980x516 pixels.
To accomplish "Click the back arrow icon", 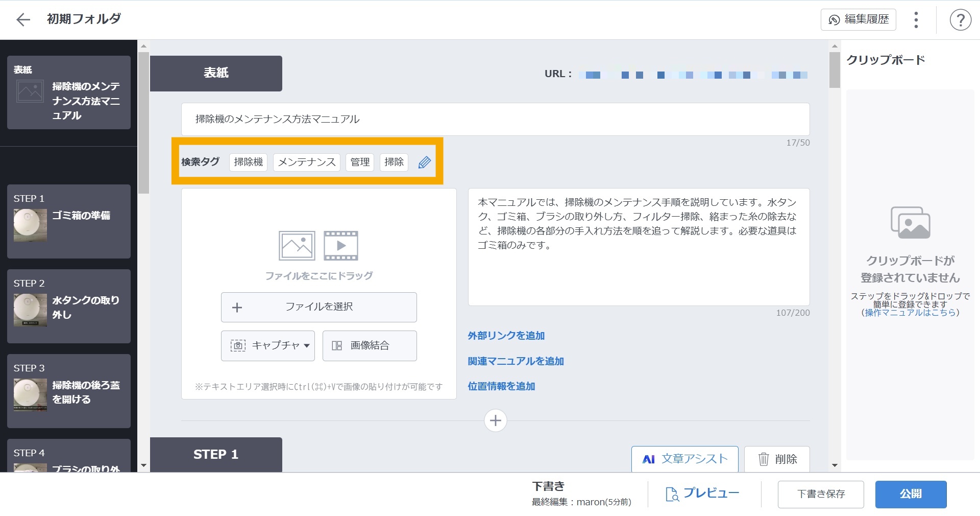I will click(23, 19).
